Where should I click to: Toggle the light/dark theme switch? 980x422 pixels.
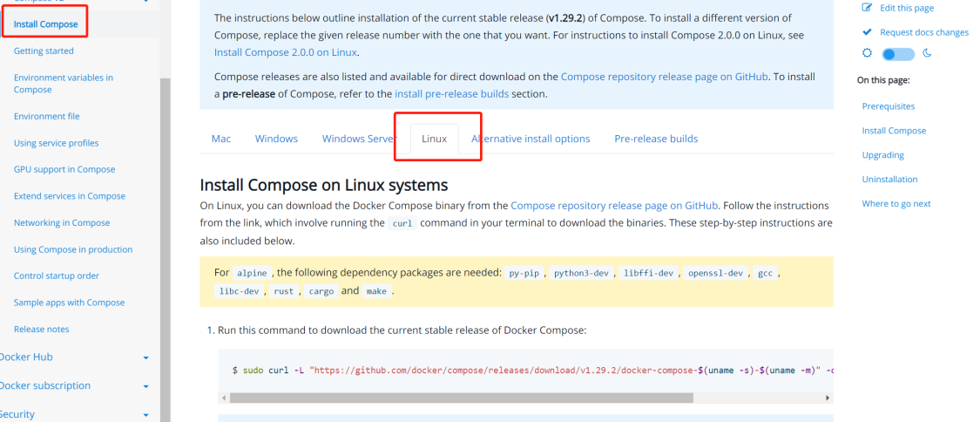coord(897,54)
